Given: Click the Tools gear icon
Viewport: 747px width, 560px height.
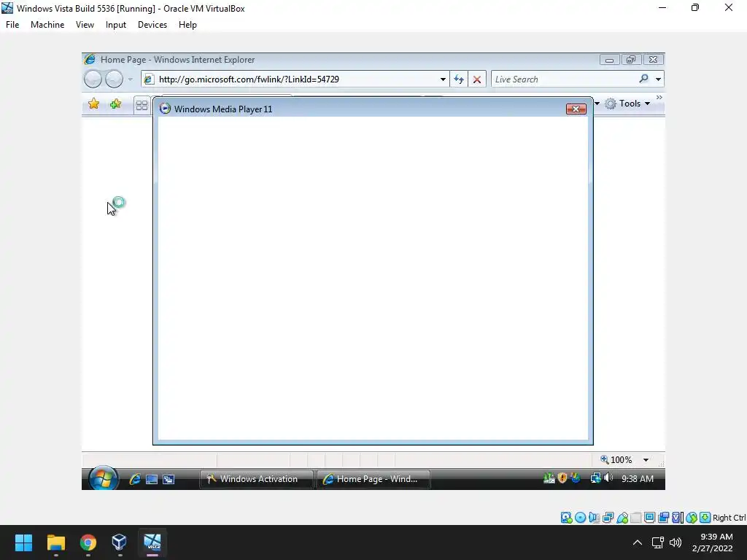Looking at the screenshot, I should tap(611, 104).
